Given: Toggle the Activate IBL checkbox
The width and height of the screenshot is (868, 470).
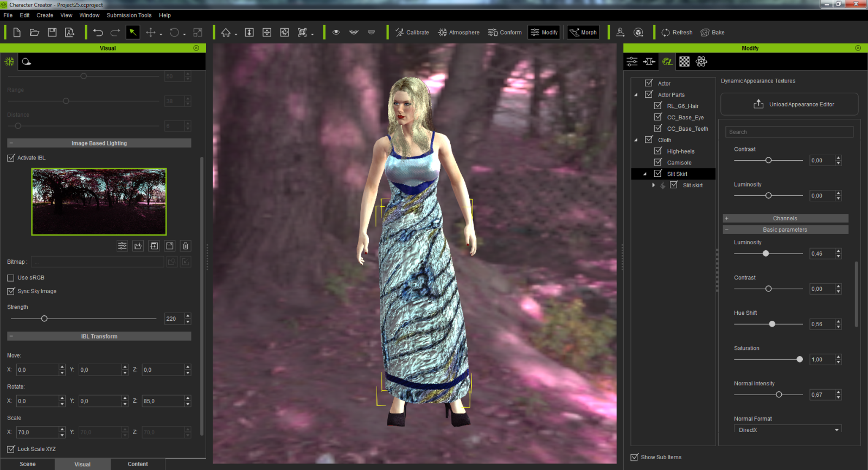Looking at the screenshot, I should (x=11, y=158).
